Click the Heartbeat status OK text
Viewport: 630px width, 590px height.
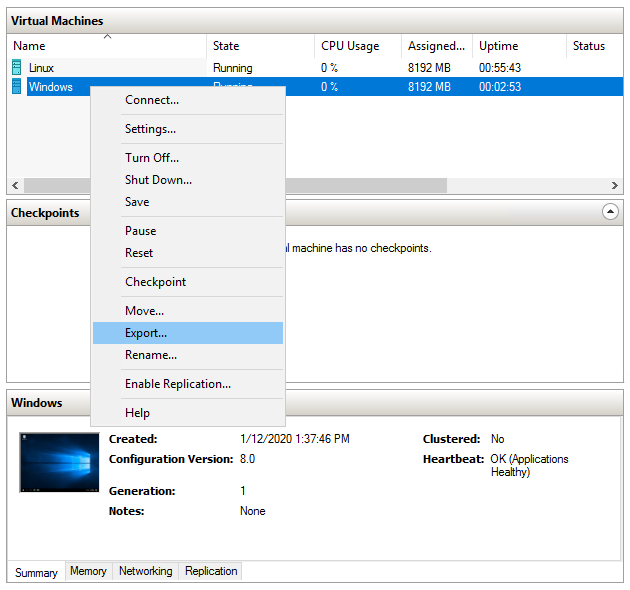[529, 465]
